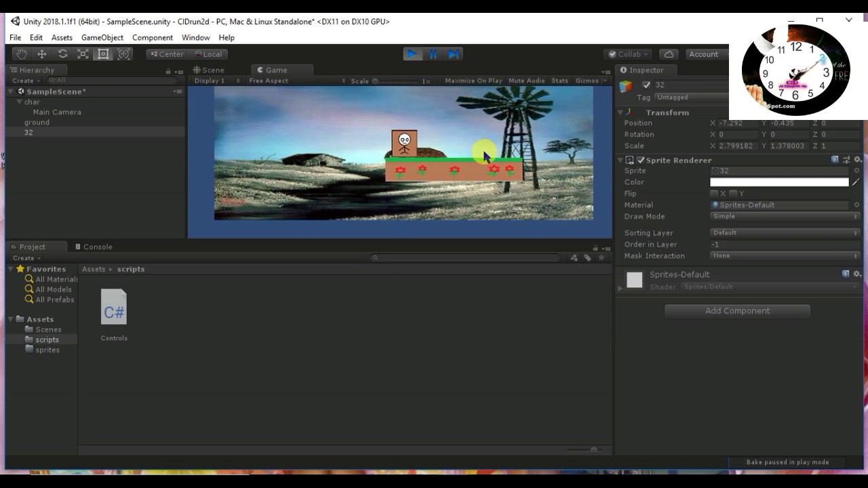Select the Move tool
The height and width of the screenshot is (488, 868).
pos(42,54)
